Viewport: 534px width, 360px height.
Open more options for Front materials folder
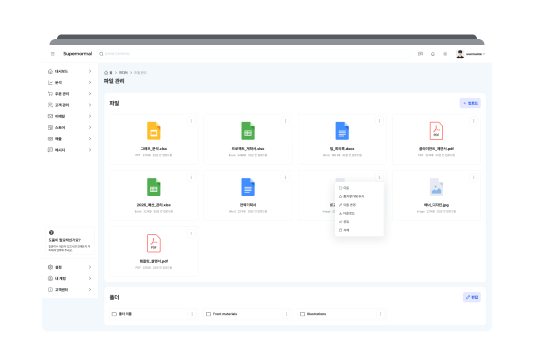coord(286,314)
